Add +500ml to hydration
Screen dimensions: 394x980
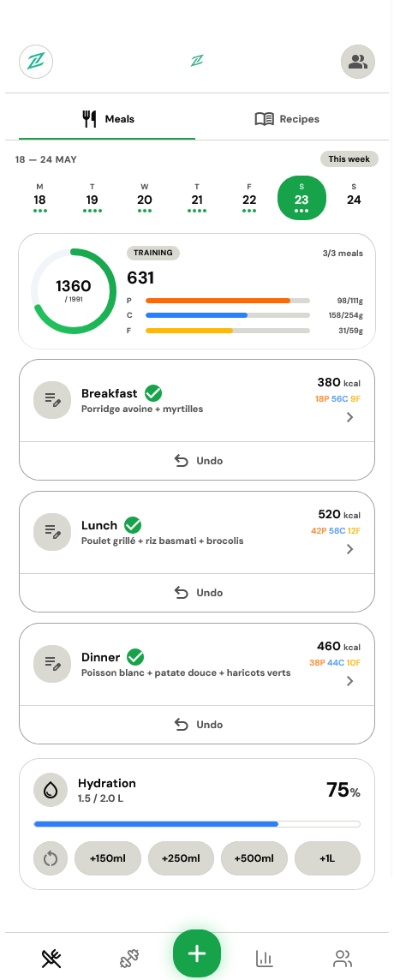(x=254, y=858)
